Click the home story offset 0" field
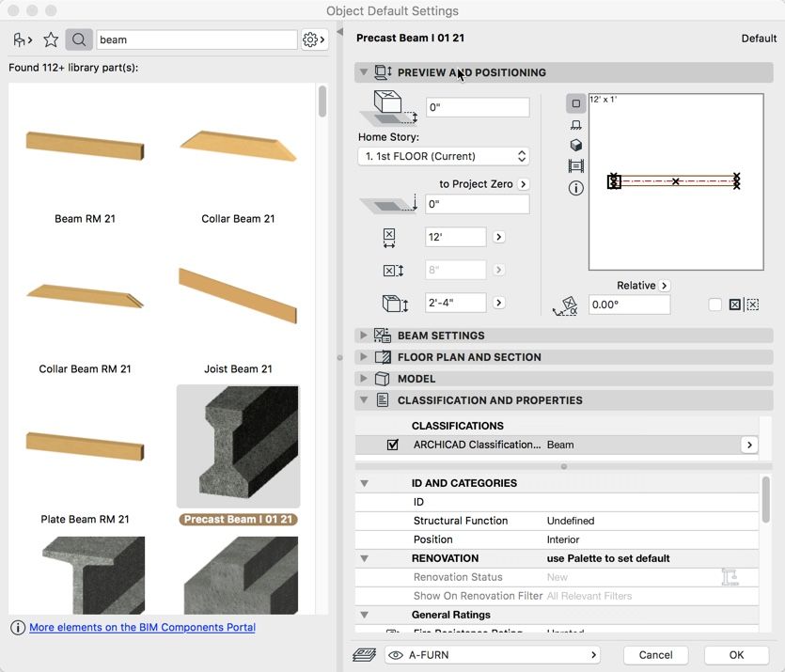Image resolution: width=785 pixels, height=672 pixels. click(x=478, y=107)
